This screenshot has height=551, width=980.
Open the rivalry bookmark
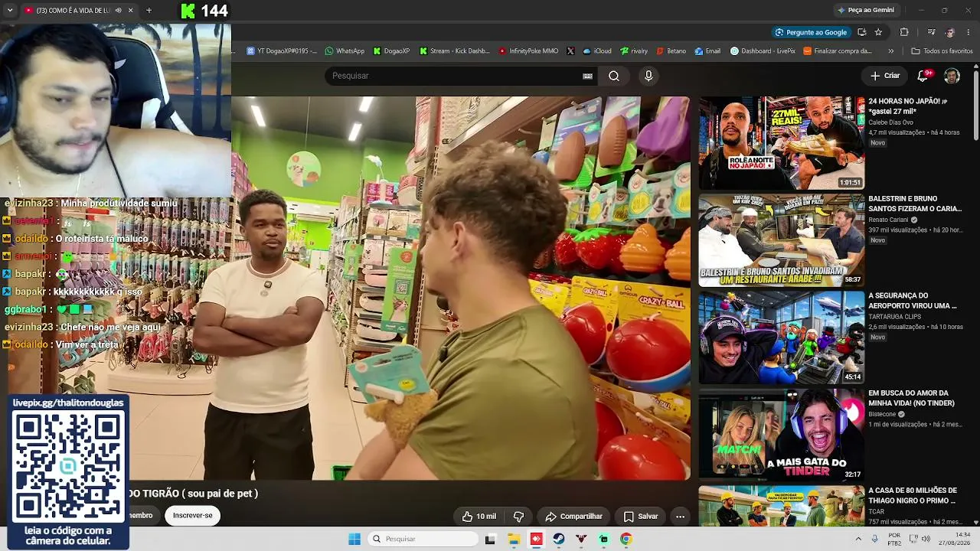(634, 51)
